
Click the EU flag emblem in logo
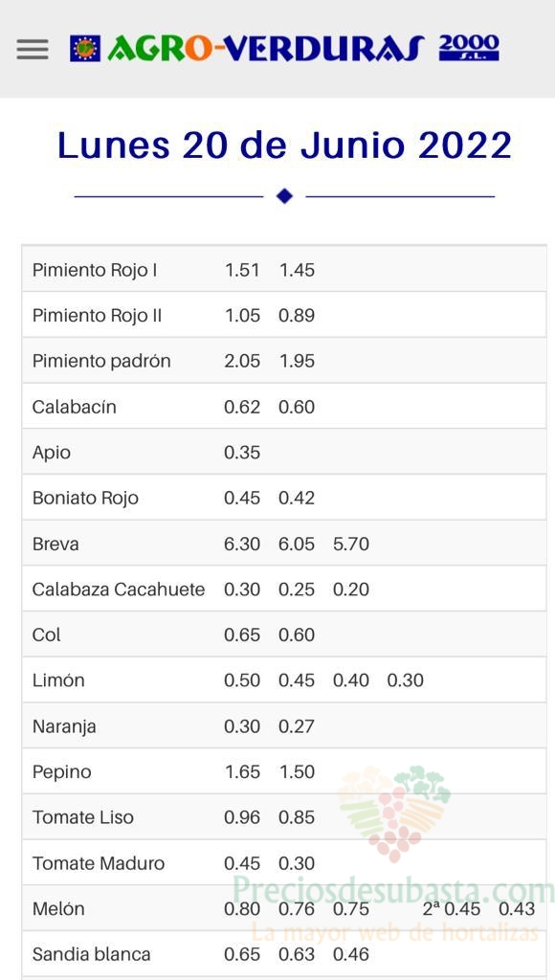click(85, 48)
